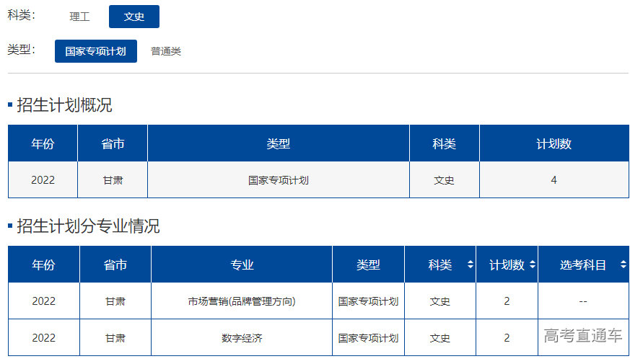Viewport: 643px width, 364px height.
Task: Select 国家专项计划 cell in the 数字经济 row
Action: click(368, 337)
